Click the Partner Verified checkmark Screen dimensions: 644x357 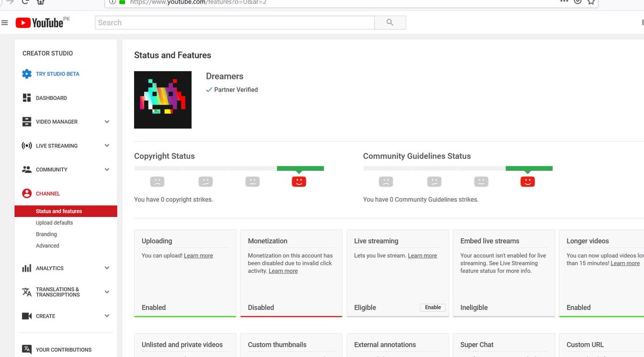pyautogui.click(x=209, y=90)
